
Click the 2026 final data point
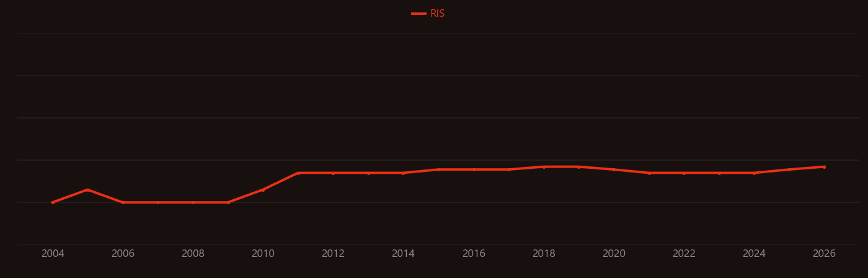824,167
